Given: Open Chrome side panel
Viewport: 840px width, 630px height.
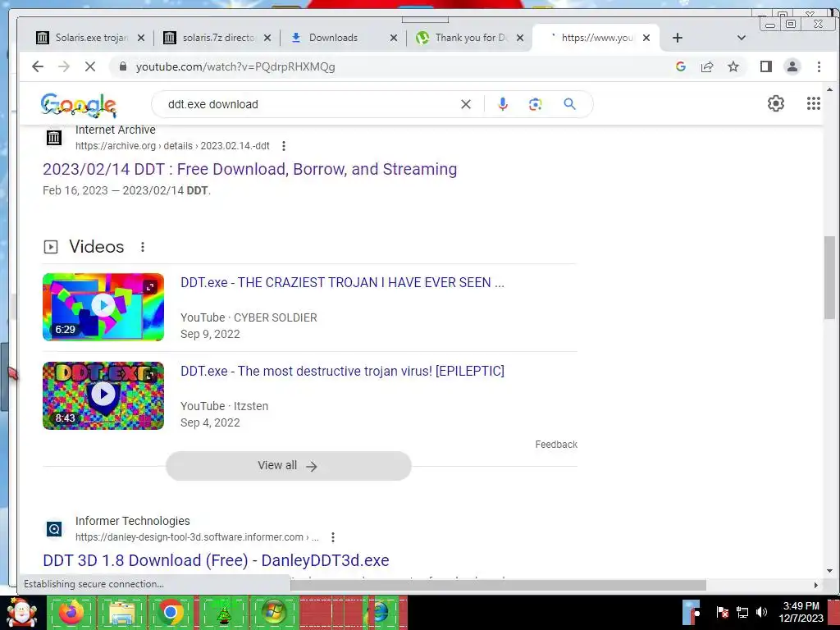Looking at the screenshot, I should 766,66.
